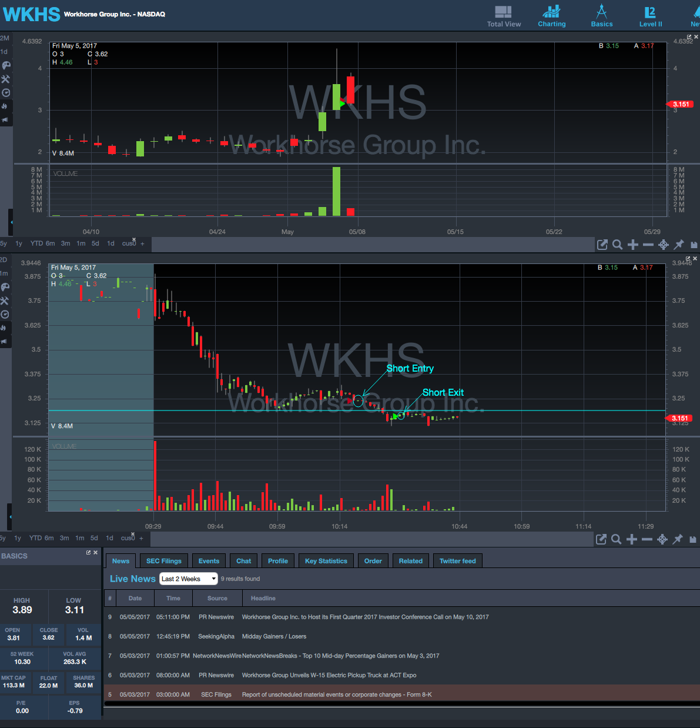The width and height of the screenshot is (700, 728).
Task: Add a custom range with plus on the intraday chart
Action: pos(141,538)
